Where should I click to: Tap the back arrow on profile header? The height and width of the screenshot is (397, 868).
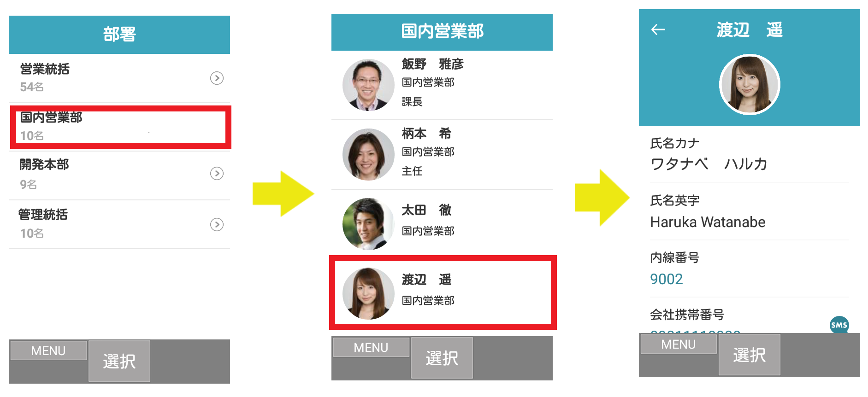658,30
